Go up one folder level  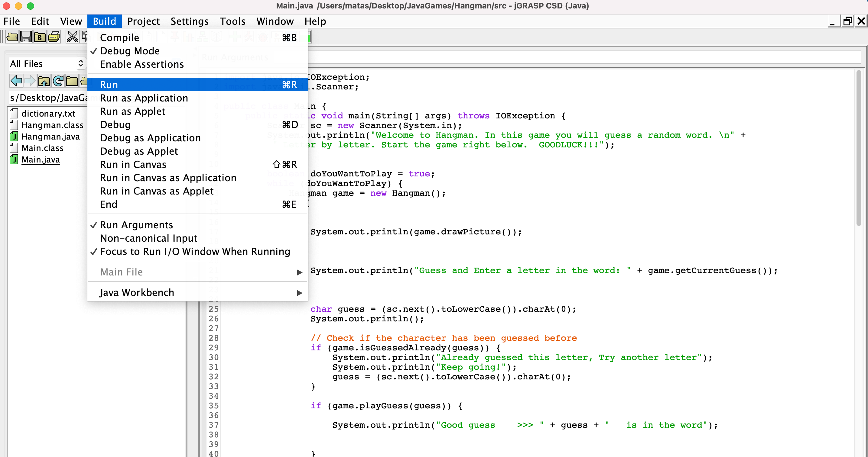[x=44, y=81]
